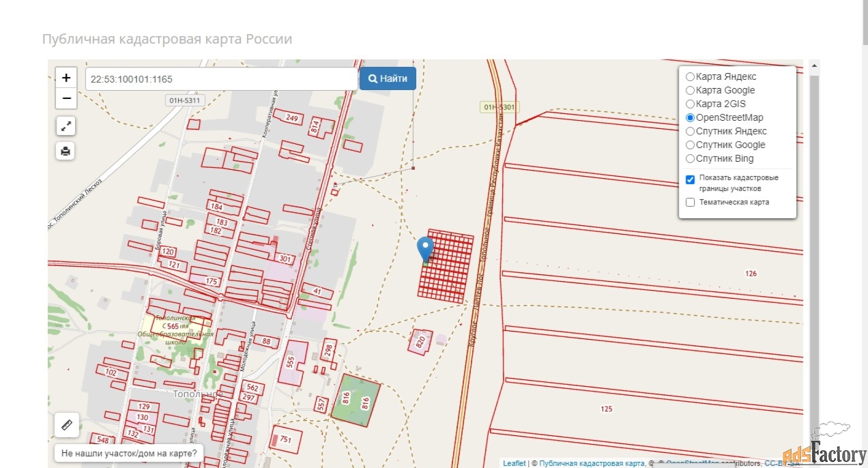
Task: Click road shield 01Н-5301
Action: pyautogui.click(x=500, y=107)
